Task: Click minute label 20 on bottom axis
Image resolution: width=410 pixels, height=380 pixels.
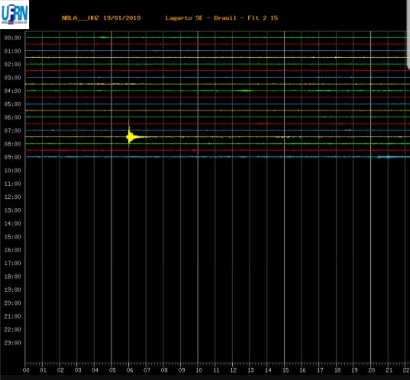Action: pyautogui.click(x=372, y=370)
